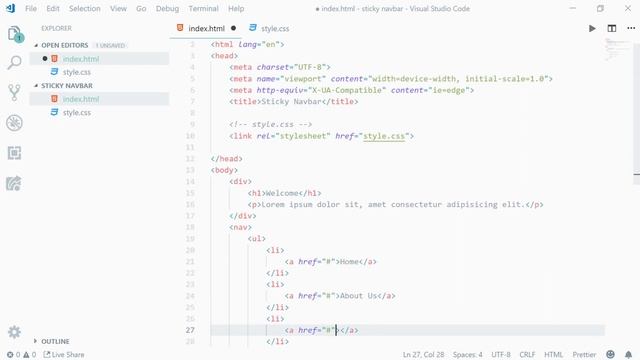The image size is (640, 360).
Task: Click the About Us anchor text
Action: pyautogui.click(x=358, y=296)
